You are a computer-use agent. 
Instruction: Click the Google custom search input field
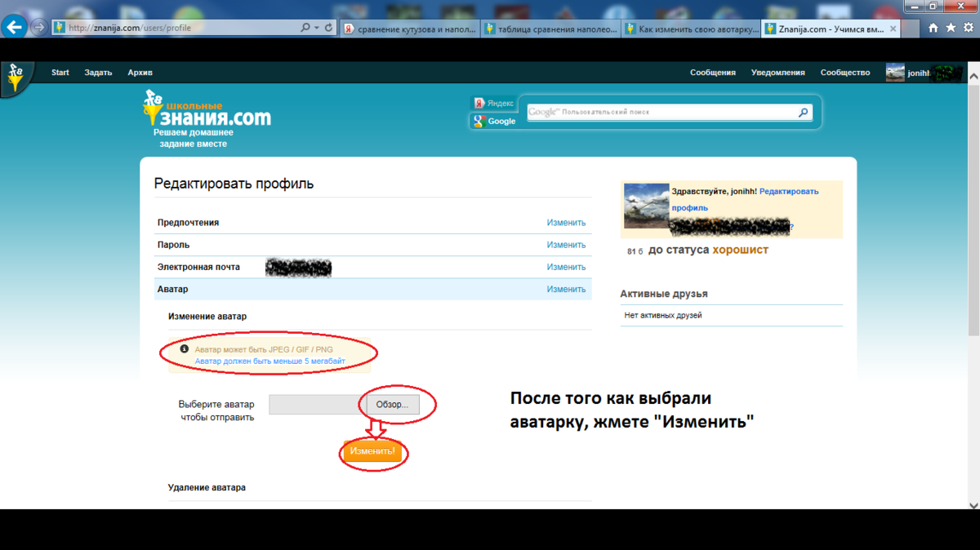(661, 113)
